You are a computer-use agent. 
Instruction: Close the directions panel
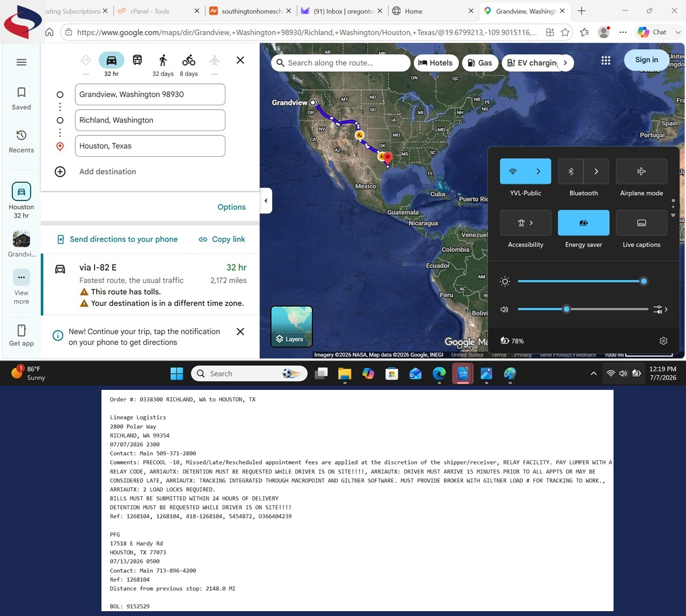click(240, 60)
